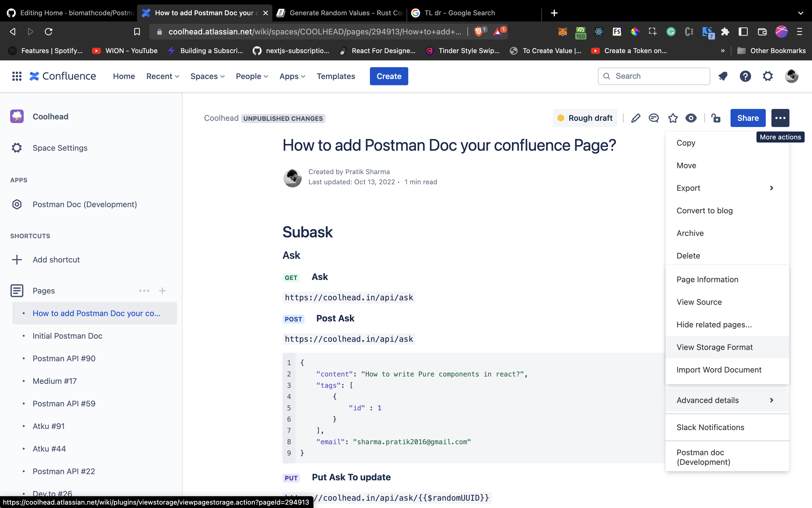812x508 pixels.
Task: Open the browser extensions puzzle icon
Action: click(x=725, y=32)
